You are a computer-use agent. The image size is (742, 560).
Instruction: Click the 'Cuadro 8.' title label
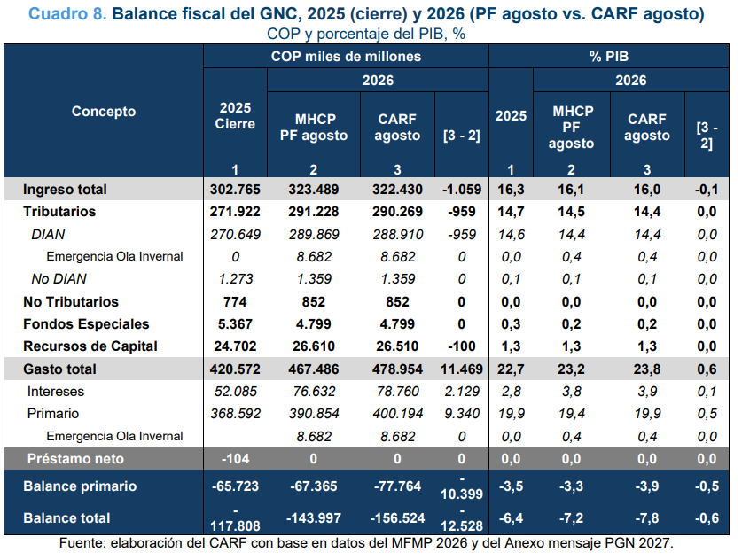pos(67,13)
